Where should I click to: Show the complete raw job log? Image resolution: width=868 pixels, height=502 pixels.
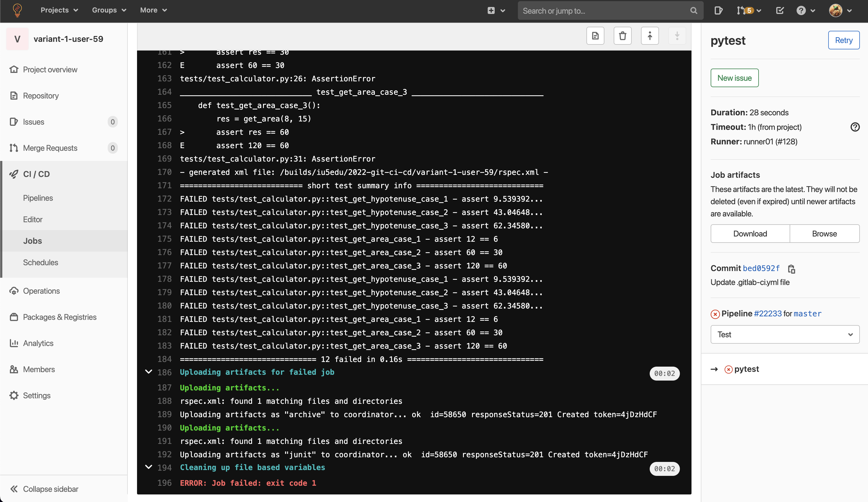click(x=595, y=36)
